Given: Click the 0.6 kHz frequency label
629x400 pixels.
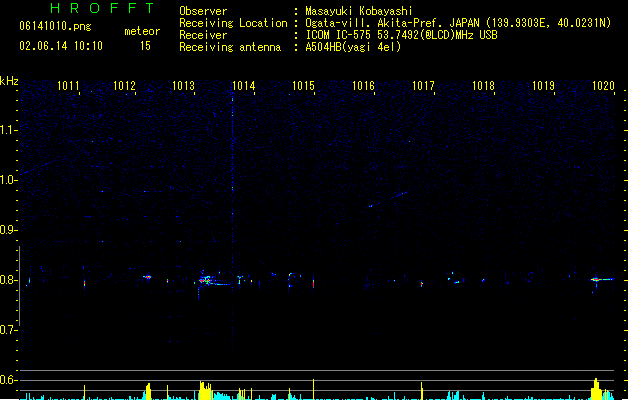Looking at the screenshot, I should pyautogui.click(x=8, y=380).
